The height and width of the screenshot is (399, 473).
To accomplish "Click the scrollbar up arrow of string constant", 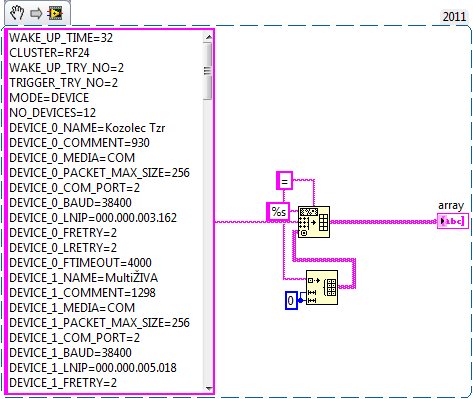I will 208,37.
